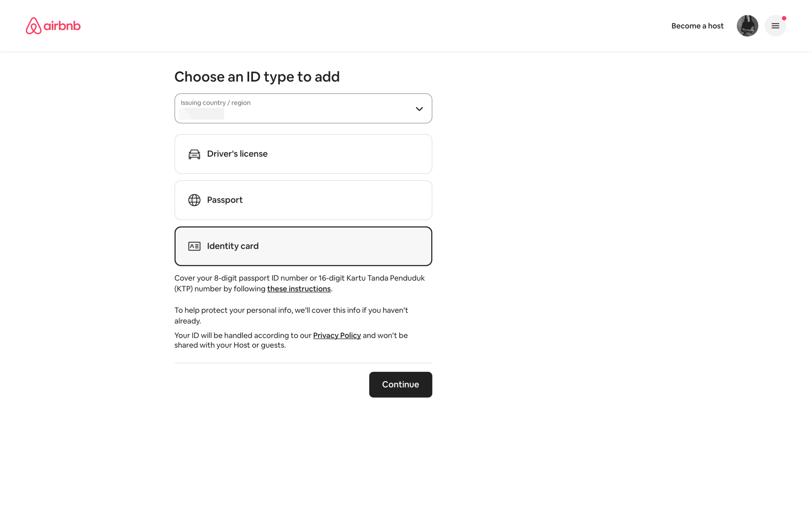Click the KTP number cover instructions paragraph
The image size is (812, 507).
pos(299,278)
